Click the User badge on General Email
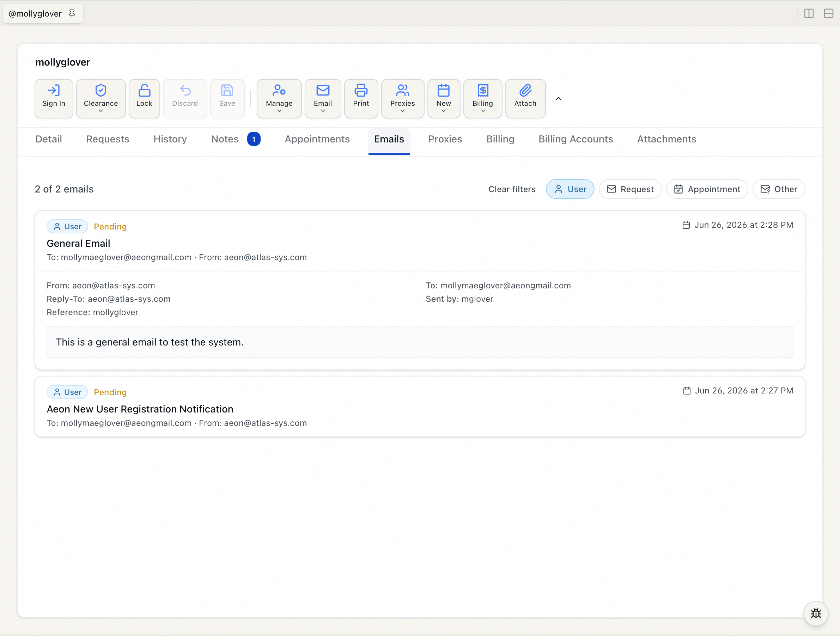The width and height of the screenshot is (840, 636). [x=67, y=227]
